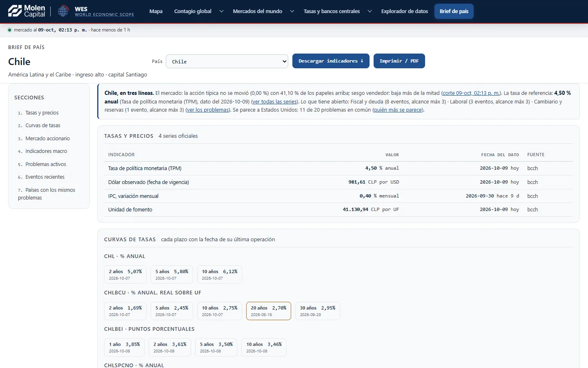Click the FECHA DEL DATO column header
588x368 pixels.
pyautogui.click(x=500, y=155)
